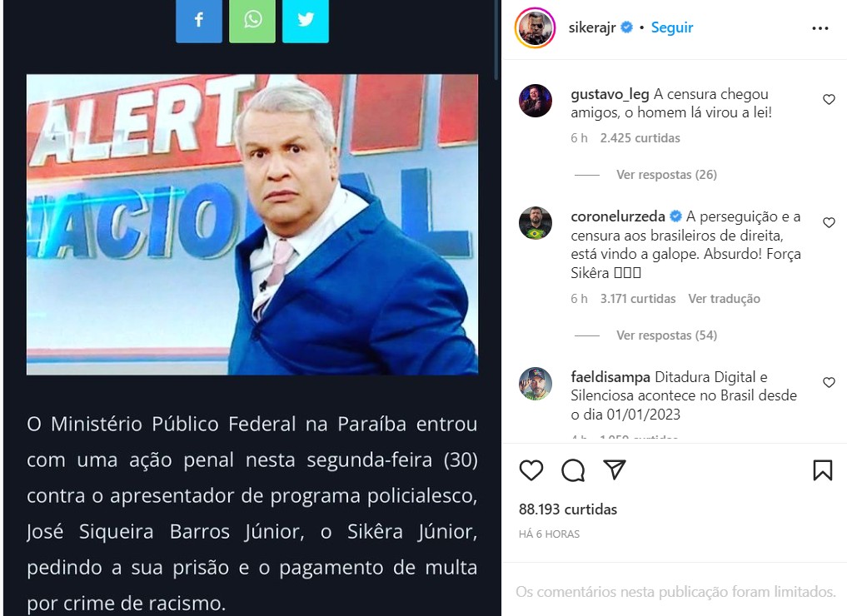This screenshot has width=847, height=616.
Task: Expand Ver respostas (54)
Action: 666,335
